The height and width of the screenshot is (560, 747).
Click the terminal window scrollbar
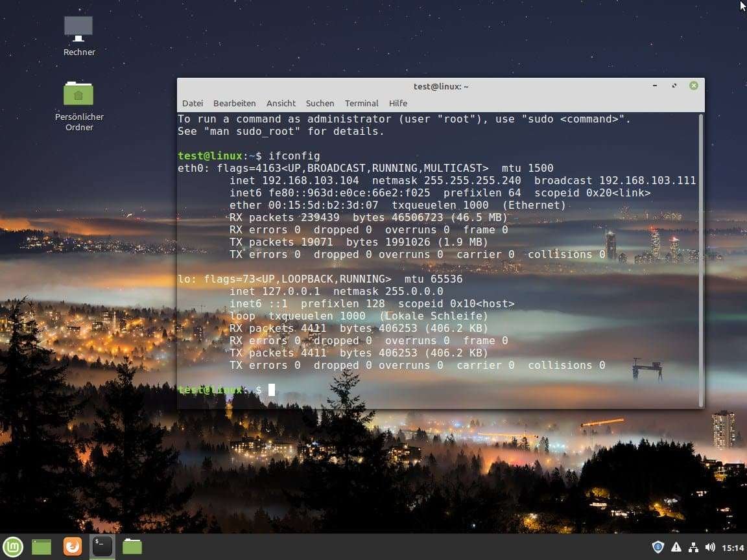tap(700, 259)
